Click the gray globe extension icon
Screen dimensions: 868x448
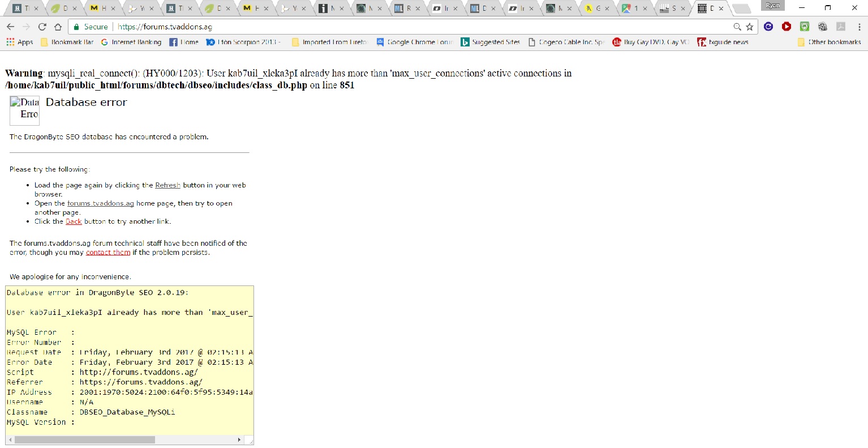(823, 26)
